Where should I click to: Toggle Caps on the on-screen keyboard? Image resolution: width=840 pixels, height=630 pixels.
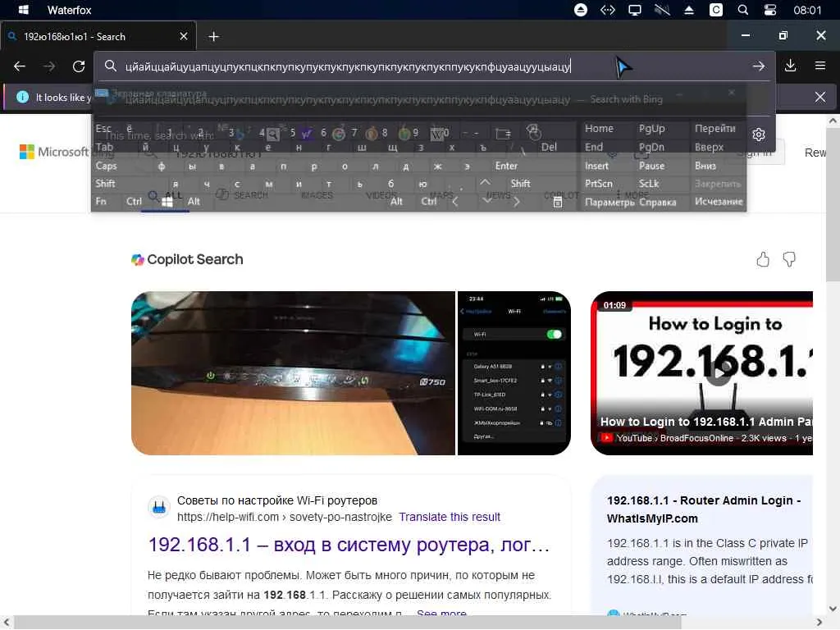(106, 166)
